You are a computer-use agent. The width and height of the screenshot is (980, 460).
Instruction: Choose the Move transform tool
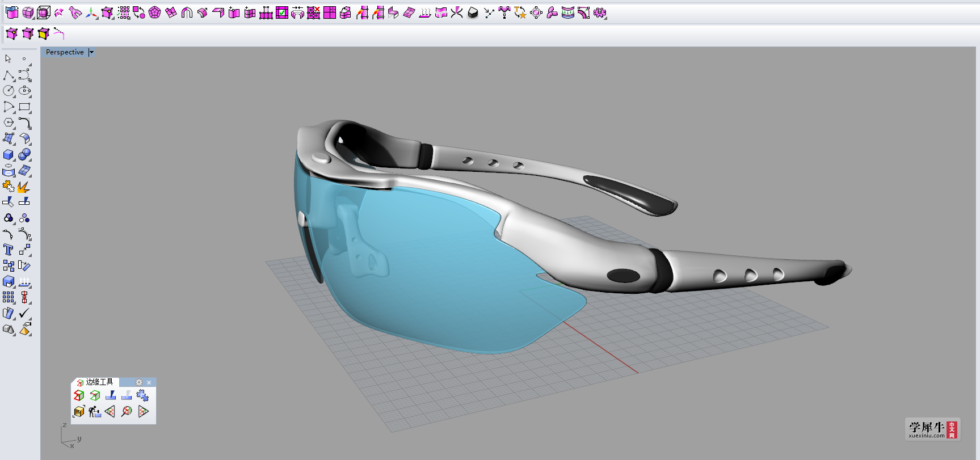click(x=24, y=250)
